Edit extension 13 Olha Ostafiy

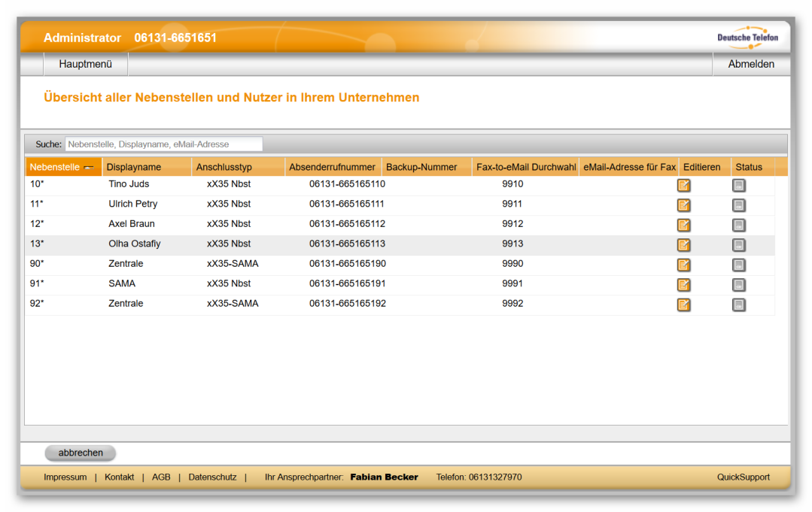pos(683,245)
